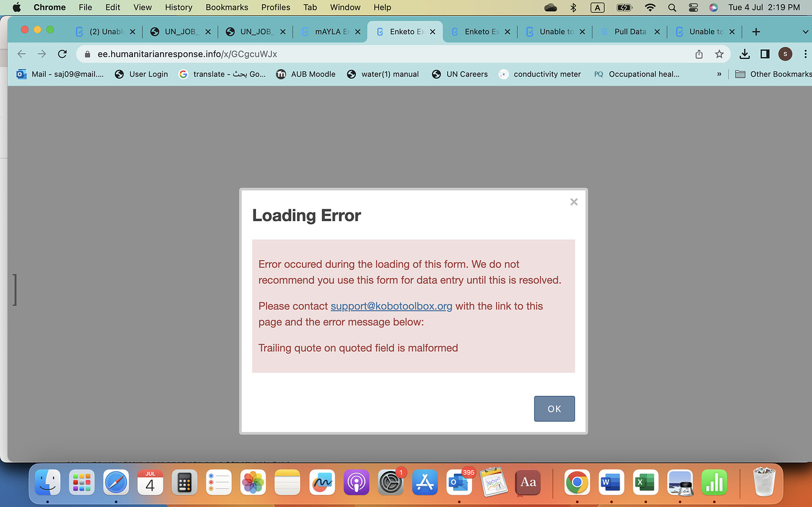Open the site security padlock info

86,54
